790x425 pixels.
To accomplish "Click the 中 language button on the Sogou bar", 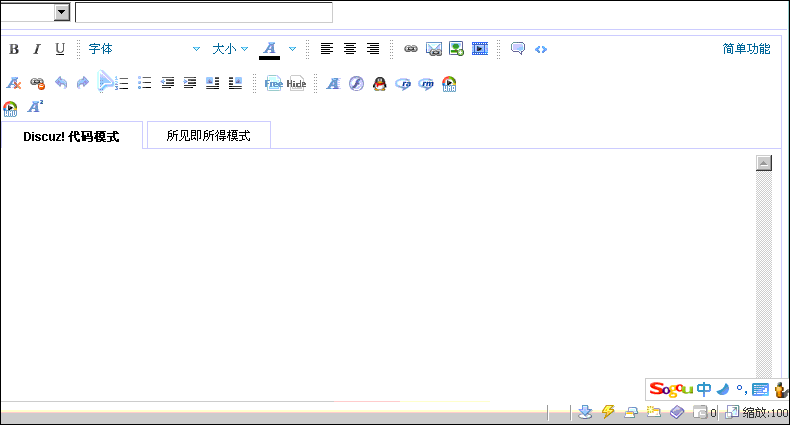I will pos(704,389).
